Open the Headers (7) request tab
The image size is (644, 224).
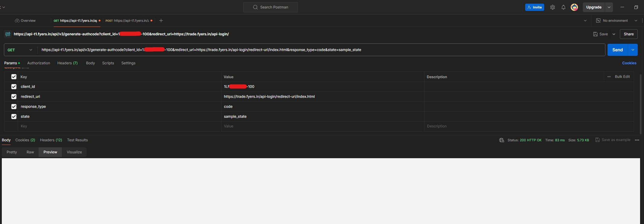68,63
